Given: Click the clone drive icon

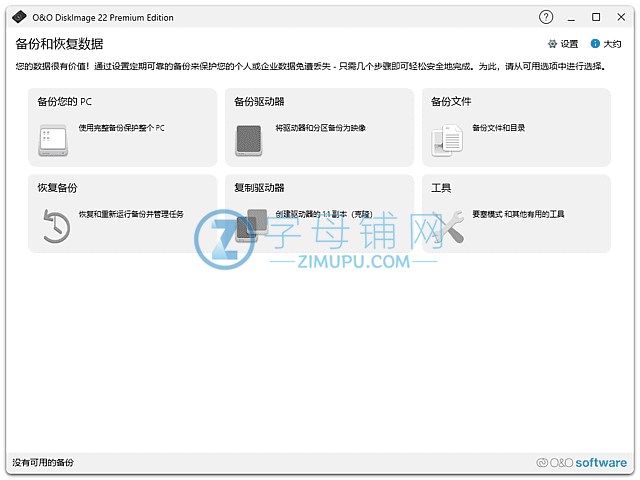Looking at the screenshot, I should (252, 224).
